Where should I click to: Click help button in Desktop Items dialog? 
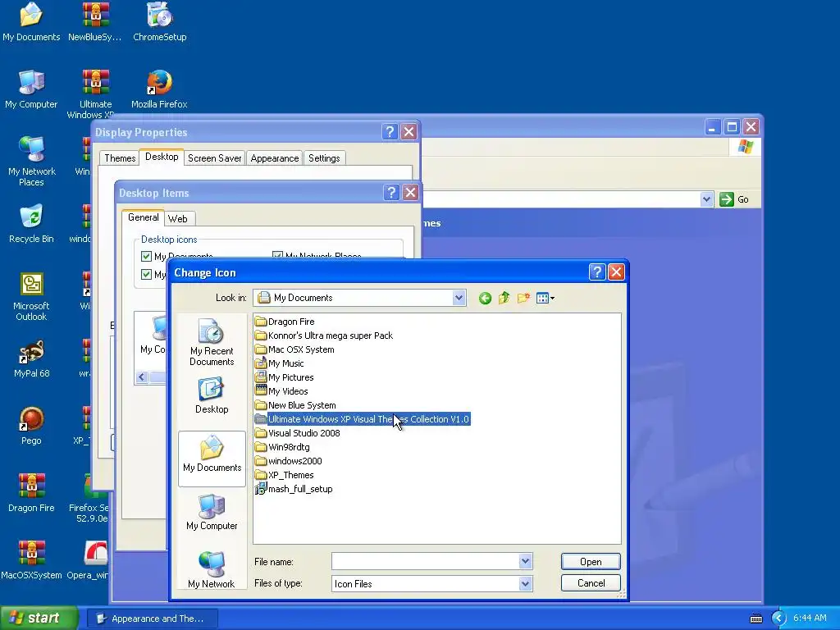391,192
